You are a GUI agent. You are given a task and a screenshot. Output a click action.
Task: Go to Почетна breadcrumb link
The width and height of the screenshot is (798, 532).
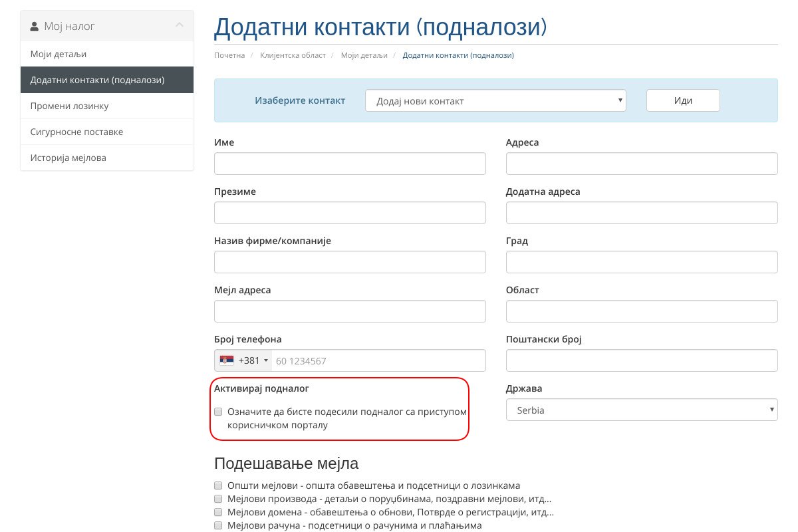(x=229, y=55)
